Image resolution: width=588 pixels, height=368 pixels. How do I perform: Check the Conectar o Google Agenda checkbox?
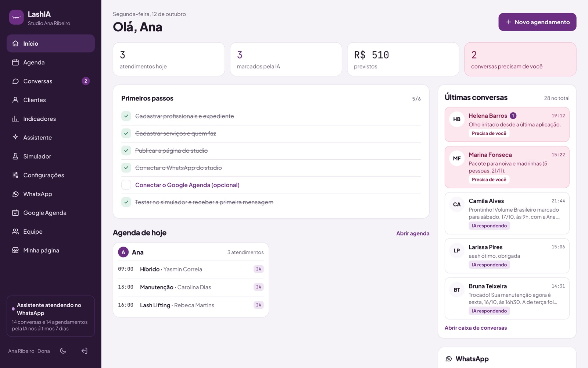(126, 185)
